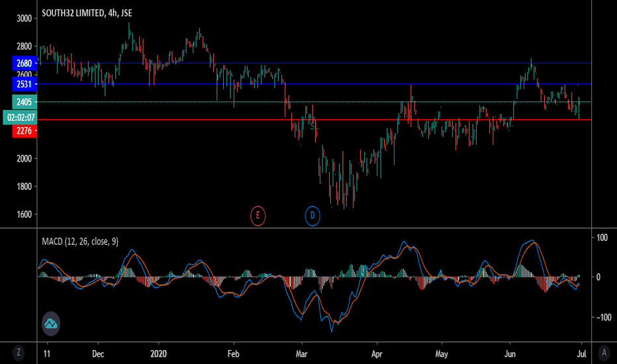The image size is (617, 364).
Task: Click the 3000 price axis label
Action: (24, 19)
